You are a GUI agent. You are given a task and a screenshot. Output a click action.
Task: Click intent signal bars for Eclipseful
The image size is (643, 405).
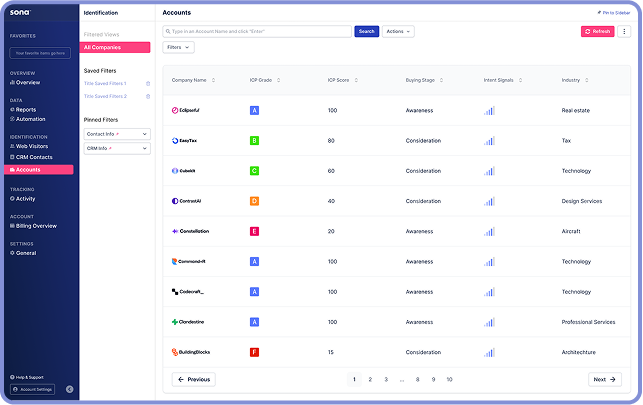tap(489, 110)
